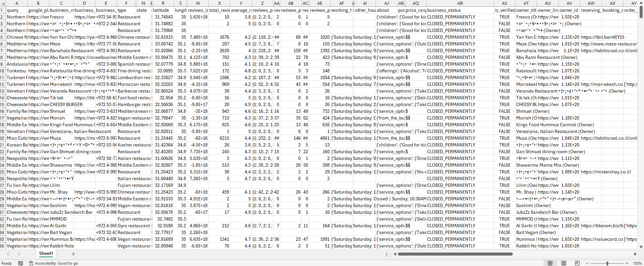Viewport: 644px width, 266px height.
Task: Click the 'JubzZz Sandwich Bar' business name cell
Action: click(71, 212)
